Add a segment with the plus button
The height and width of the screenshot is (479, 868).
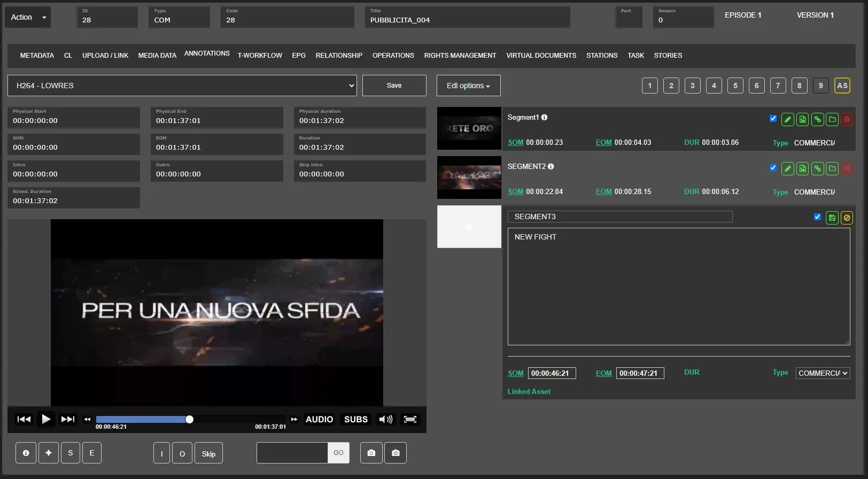49,453
